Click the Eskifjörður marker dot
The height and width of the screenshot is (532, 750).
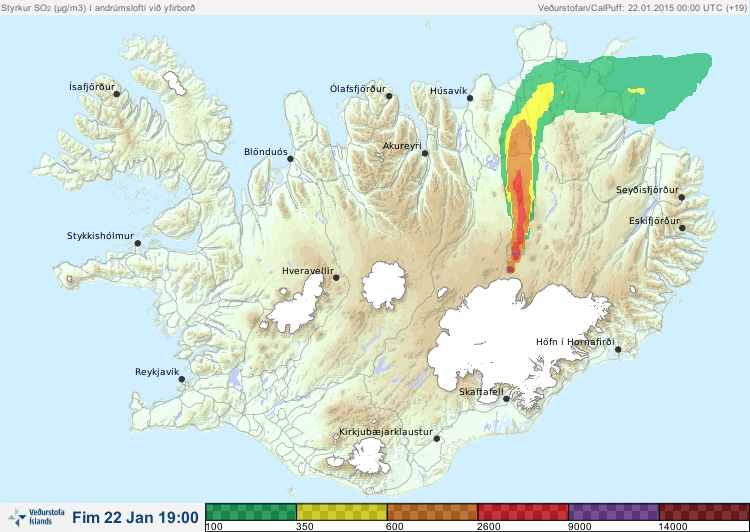pos(683,228)
